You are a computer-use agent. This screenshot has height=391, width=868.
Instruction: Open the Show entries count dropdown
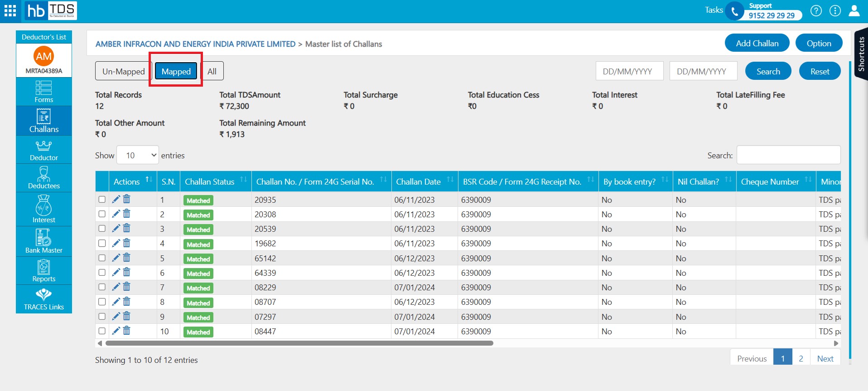coord(138,155)
